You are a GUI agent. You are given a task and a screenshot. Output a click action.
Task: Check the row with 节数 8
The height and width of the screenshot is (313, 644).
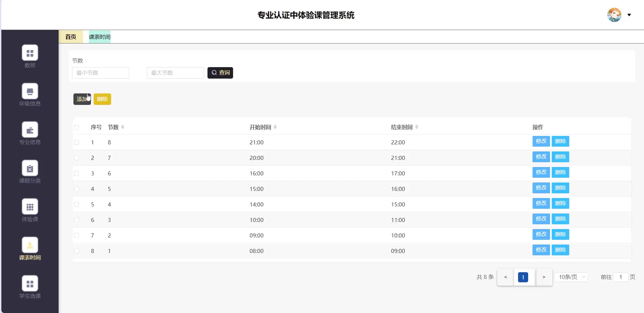click(76, 142)
